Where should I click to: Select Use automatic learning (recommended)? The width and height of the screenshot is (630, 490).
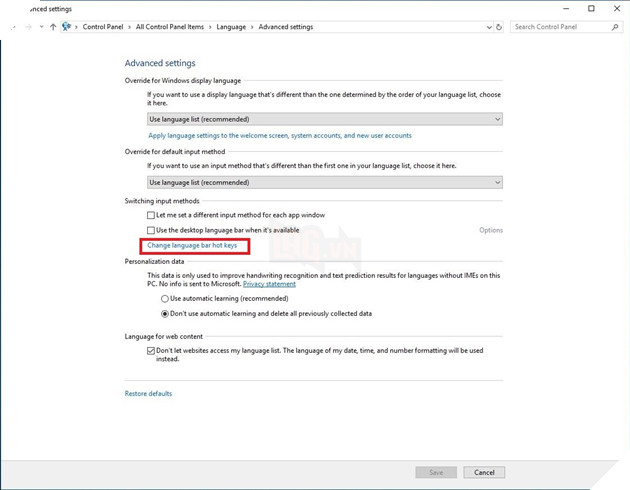(x=165, y=299)
